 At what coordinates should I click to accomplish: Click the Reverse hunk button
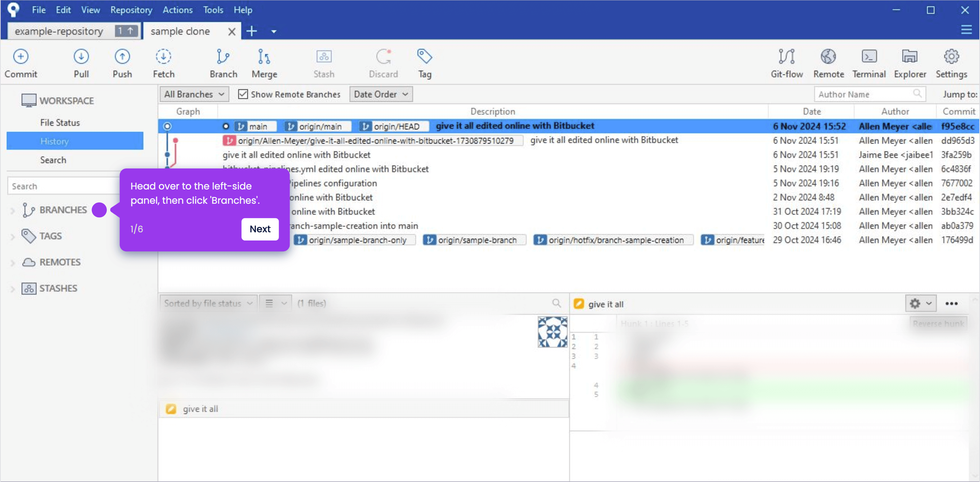point(938,323)
